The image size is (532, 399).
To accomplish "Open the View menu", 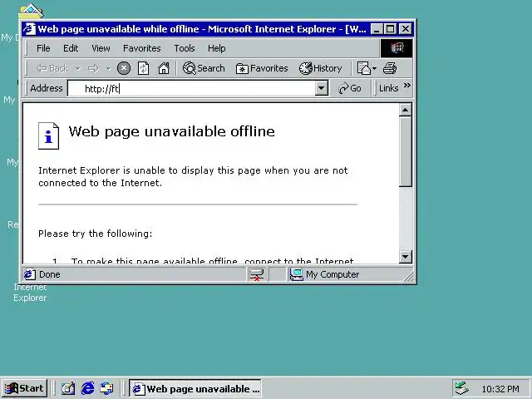I will click(101, 48).
